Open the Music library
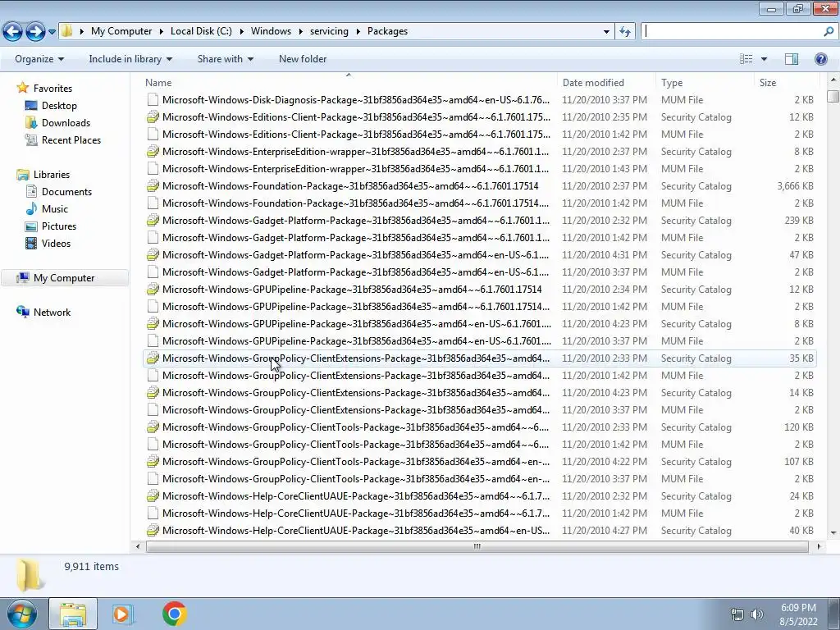 pos(55,209)
